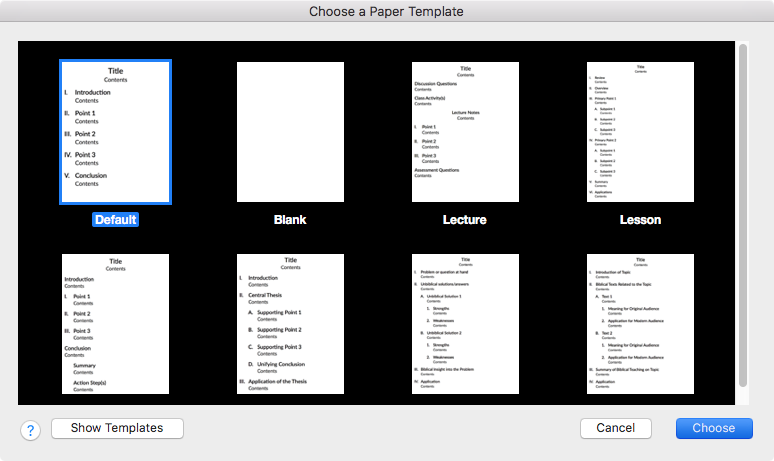Screen dimensions: 774x461
Task: Click scrollbar track below the scroll thumb
Action: [742, 396]
